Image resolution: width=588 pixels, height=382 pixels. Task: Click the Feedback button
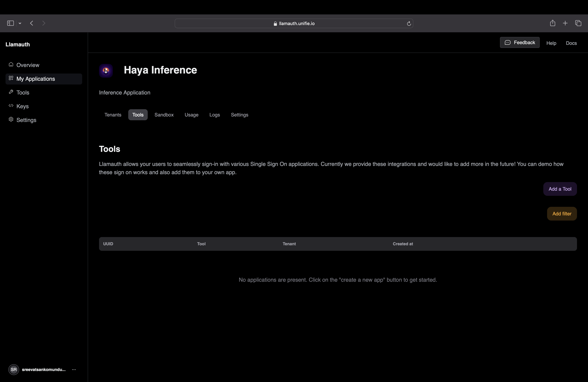tap(520, 42)
